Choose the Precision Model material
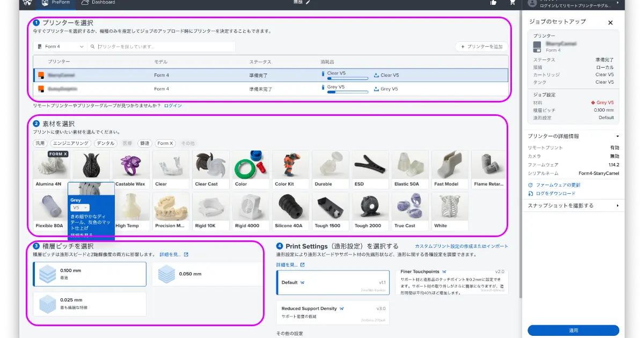The image size is (644, 338). [171, 211]
